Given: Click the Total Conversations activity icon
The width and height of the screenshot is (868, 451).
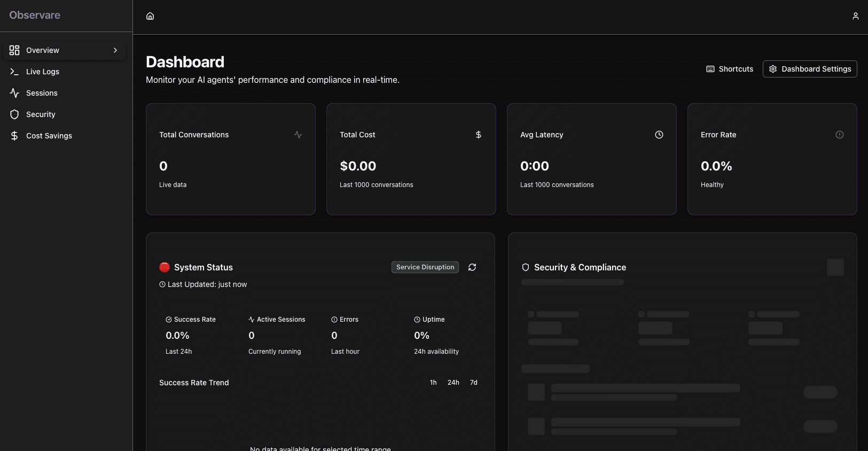Looking at the screenshot, I should click(x=298, y=135).
